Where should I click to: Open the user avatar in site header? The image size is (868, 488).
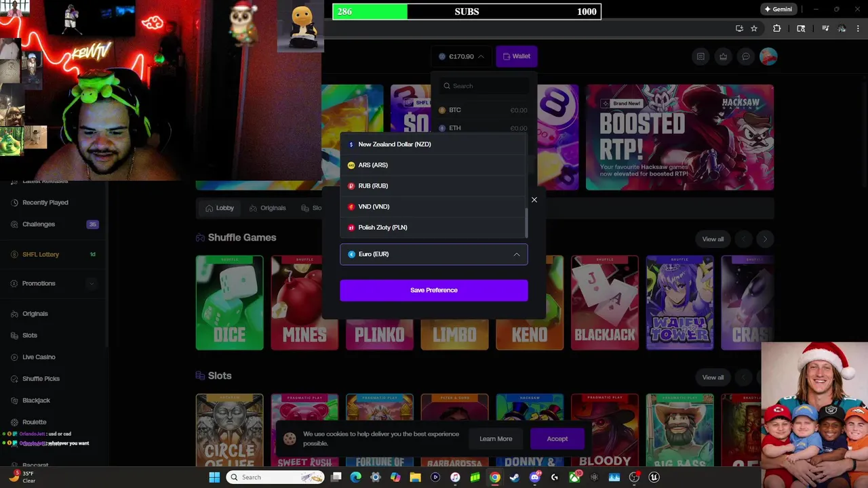768,56
